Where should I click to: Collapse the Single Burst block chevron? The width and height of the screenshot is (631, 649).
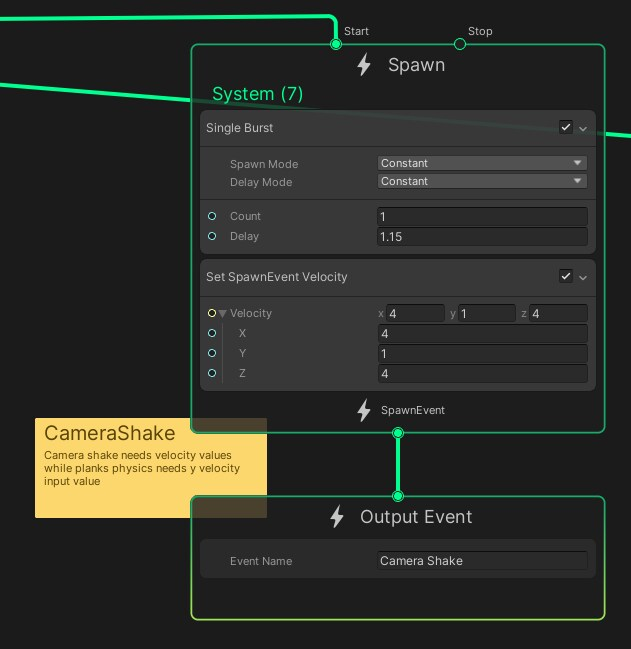(x=583, y=129)
